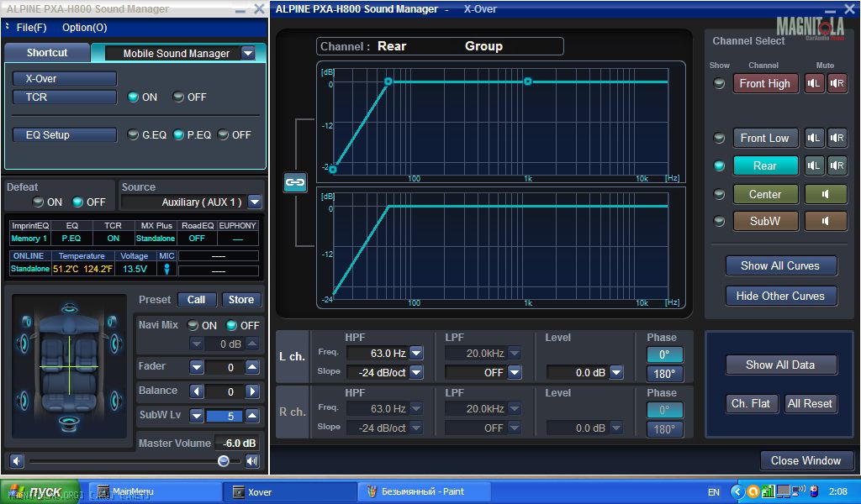Open the Xover taskbar window
The width and height of the screenshot is (861, 504).
click(289, 492)
